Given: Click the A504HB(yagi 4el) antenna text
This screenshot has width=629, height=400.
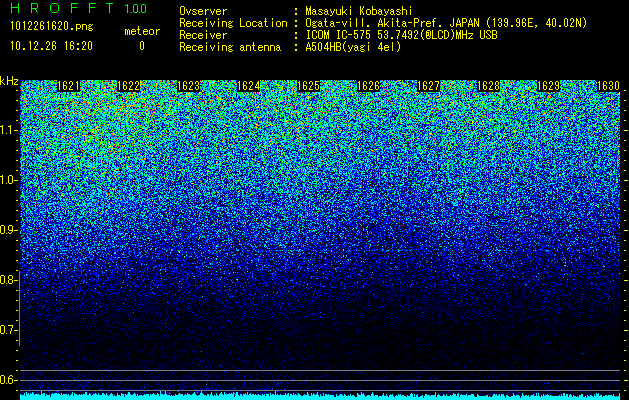Looking at the screenshot, I should point(353,47).
